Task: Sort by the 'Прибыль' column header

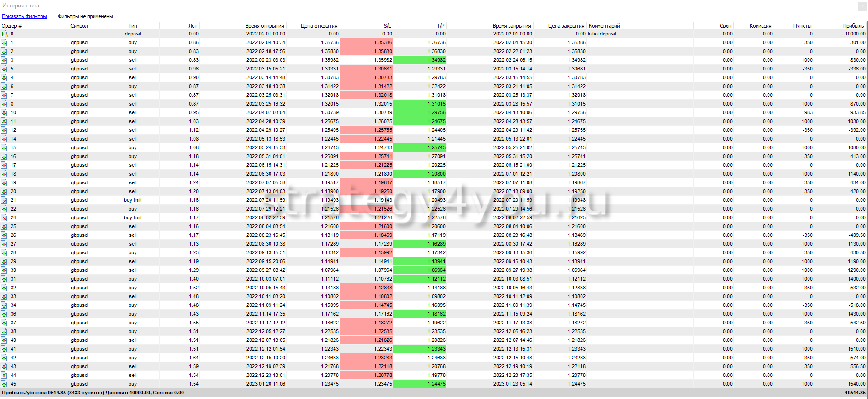Action: point(853,26)
